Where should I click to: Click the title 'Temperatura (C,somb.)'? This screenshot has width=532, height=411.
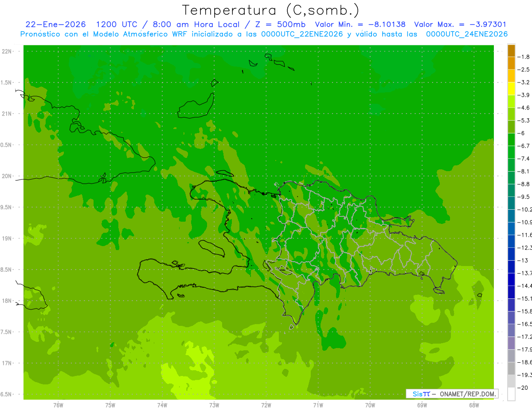tap(270, 10)
